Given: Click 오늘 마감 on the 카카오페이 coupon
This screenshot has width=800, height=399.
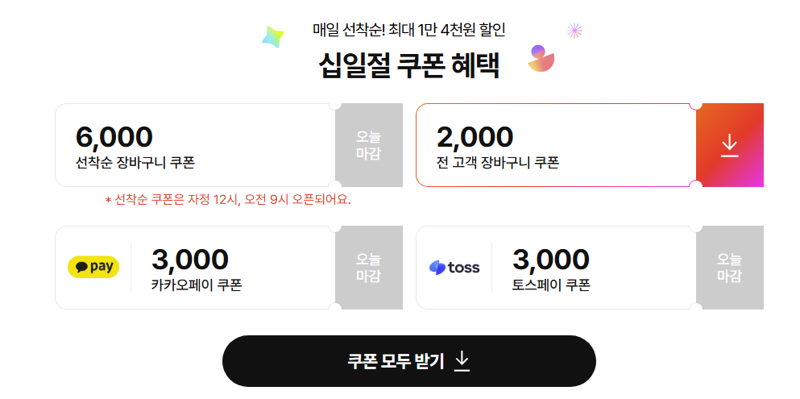Looking at the screenshot, I should [368, 267].
